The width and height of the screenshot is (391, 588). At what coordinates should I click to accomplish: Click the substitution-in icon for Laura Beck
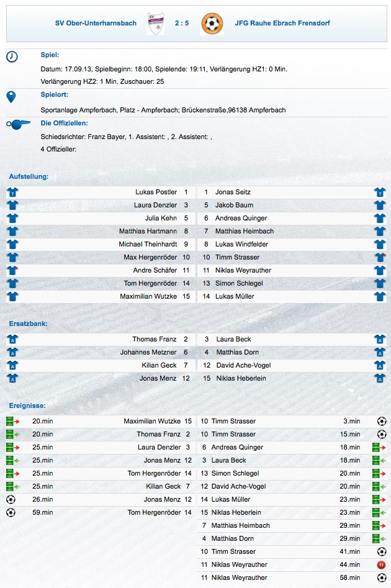pyautogui.click(x=379, y=461)
